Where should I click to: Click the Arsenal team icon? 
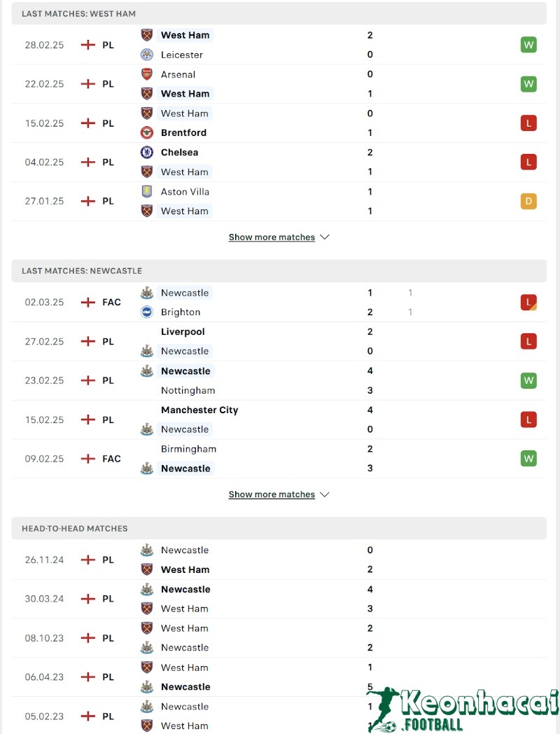tap(146, 74)
